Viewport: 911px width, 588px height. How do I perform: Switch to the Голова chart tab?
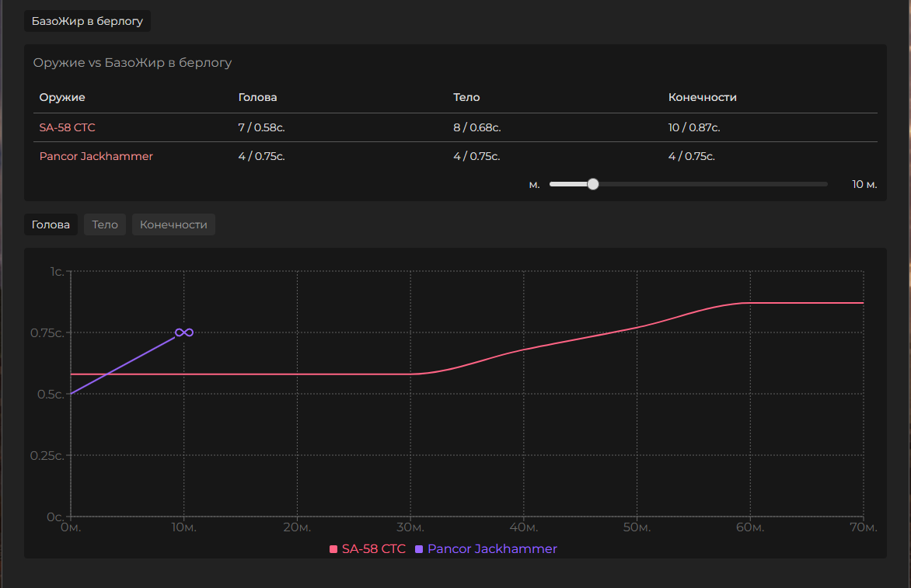pyautogui.click(x=51, y=224)
